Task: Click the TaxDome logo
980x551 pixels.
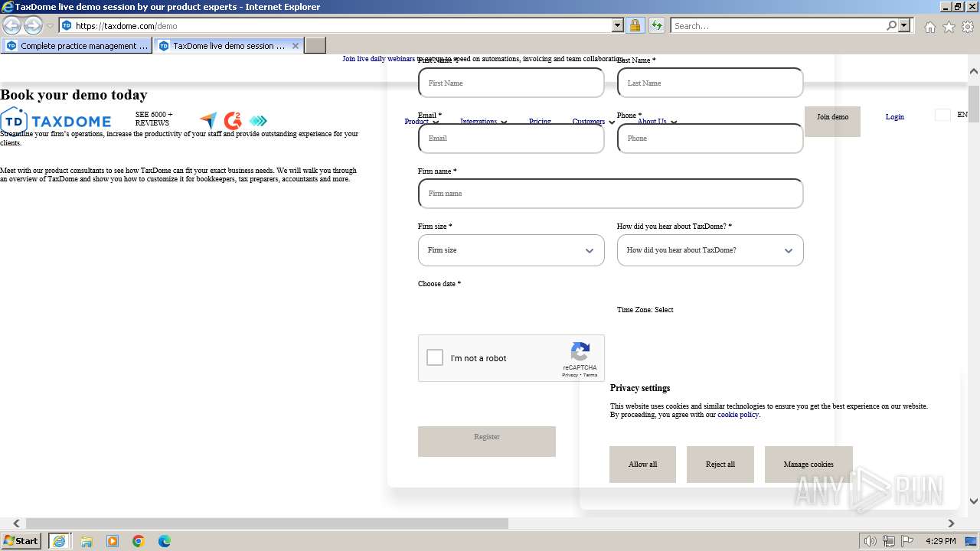Action: (x=56, y=121)
